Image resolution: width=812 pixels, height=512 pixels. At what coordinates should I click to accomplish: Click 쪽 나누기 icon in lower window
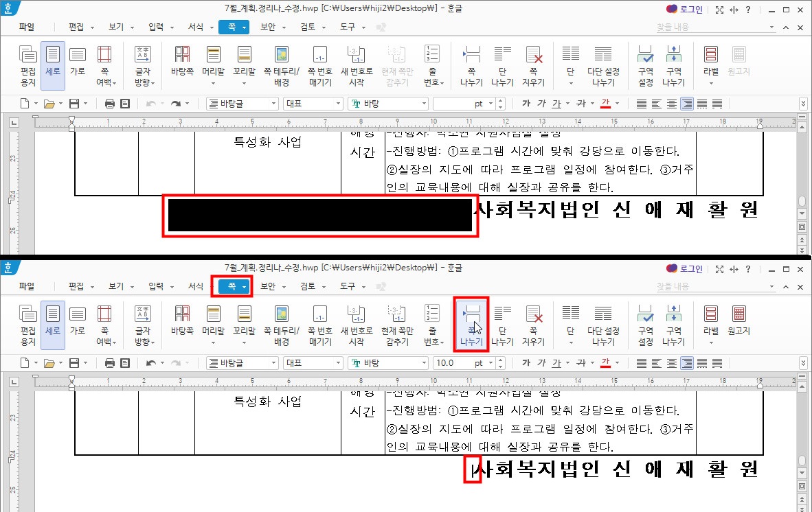471,325
